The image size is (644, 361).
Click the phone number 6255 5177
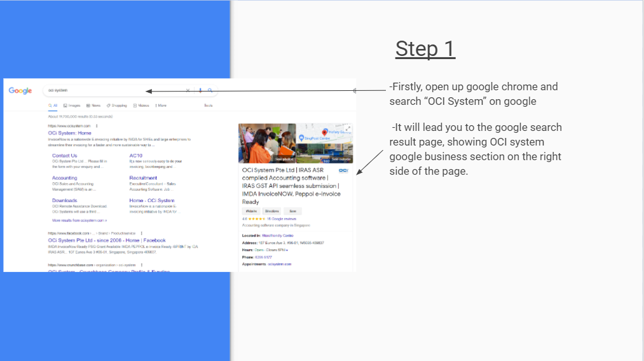(x=263, y=257)
